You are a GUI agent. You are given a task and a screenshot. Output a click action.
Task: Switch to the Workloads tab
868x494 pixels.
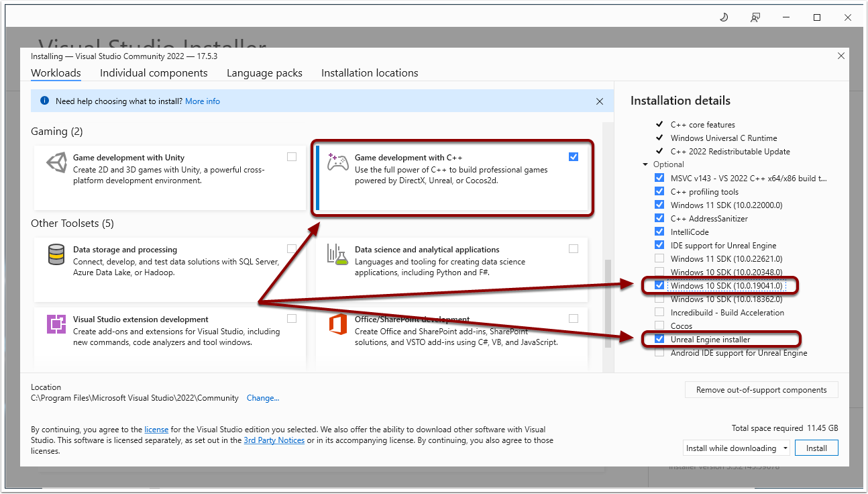(x=56, y=72)
